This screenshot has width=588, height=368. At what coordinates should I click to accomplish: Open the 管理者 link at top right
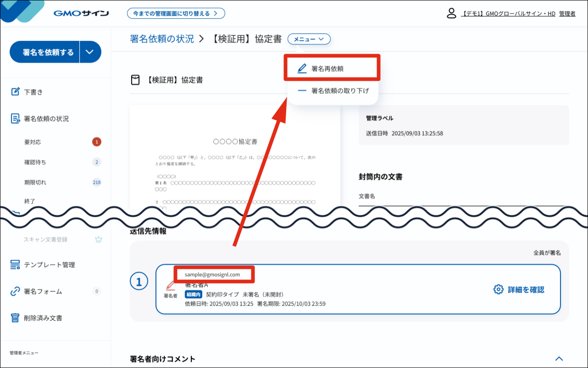click(x=567, y=14)
